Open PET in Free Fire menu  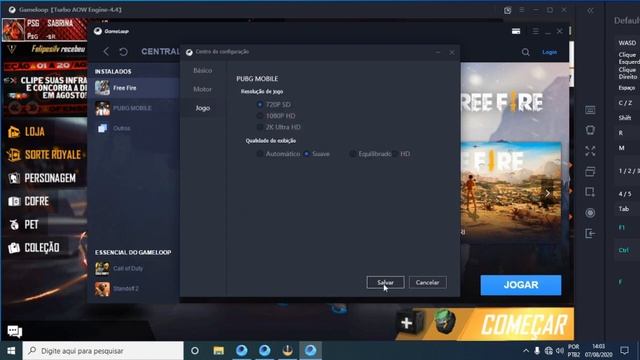24,224
